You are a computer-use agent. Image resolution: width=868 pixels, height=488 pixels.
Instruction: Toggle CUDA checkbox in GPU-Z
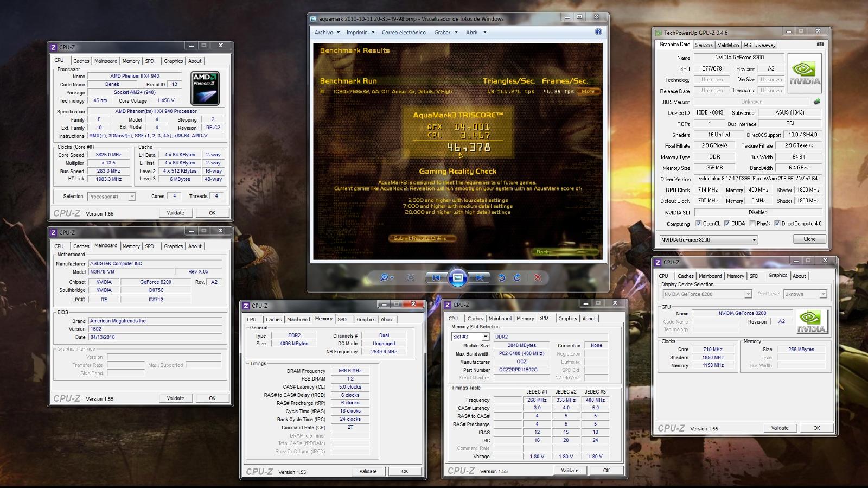point(727,224)
